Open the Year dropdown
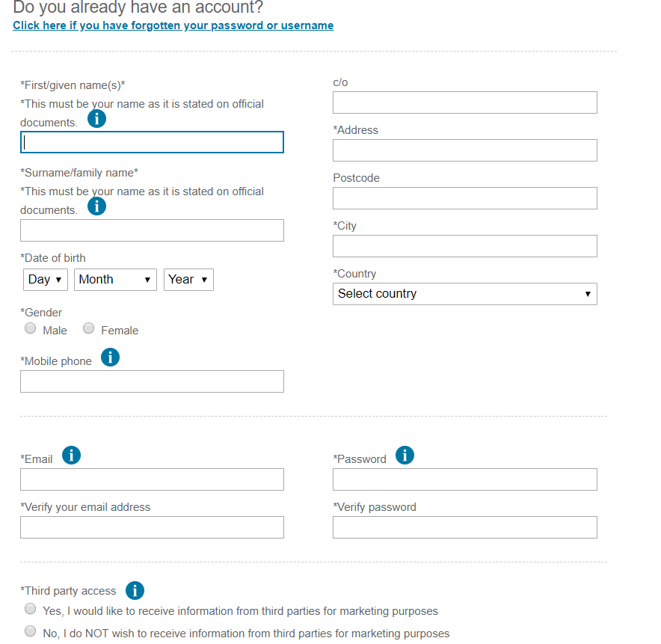 (x=188, y=280)
